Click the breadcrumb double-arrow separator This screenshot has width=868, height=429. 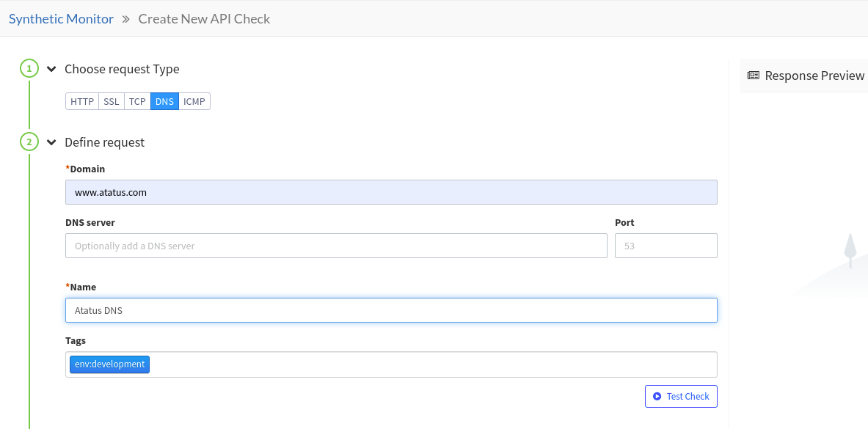tap(126, 19)
